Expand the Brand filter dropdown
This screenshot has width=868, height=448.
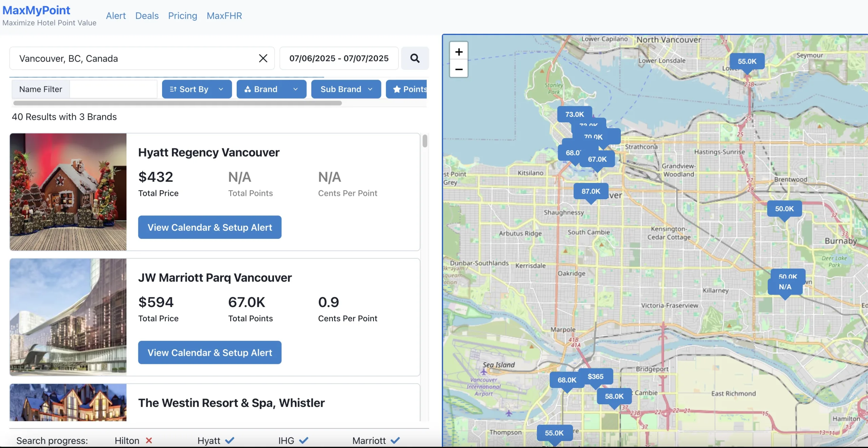click(271, 89)
